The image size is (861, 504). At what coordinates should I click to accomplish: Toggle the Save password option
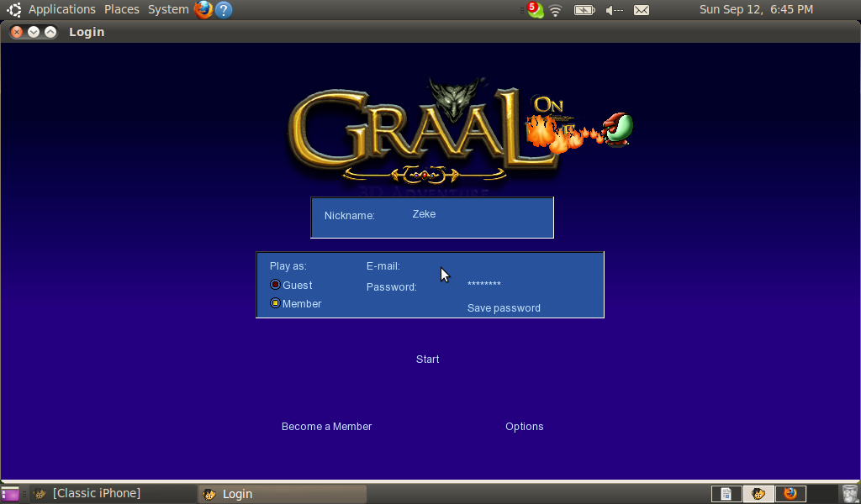504,308
